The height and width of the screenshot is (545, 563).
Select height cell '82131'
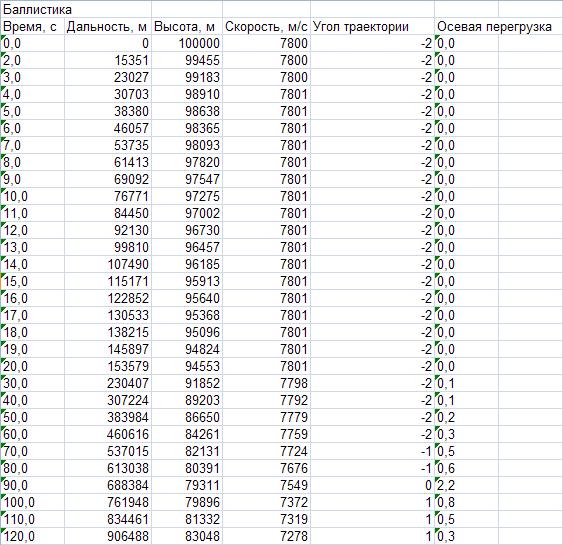187,451
